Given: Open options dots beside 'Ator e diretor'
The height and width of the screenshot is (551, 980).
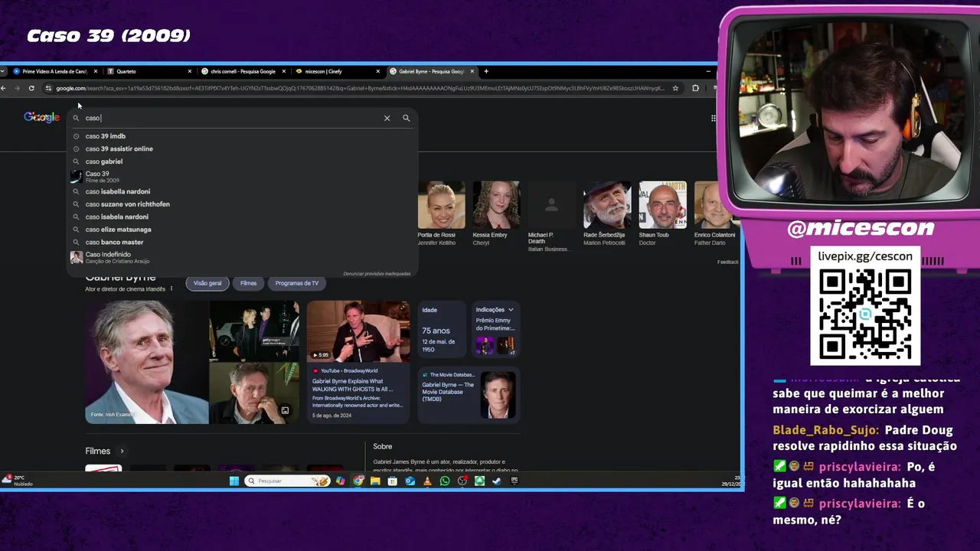Looking at the screenshot, I should pyautogui.click(x=171, y=289).
